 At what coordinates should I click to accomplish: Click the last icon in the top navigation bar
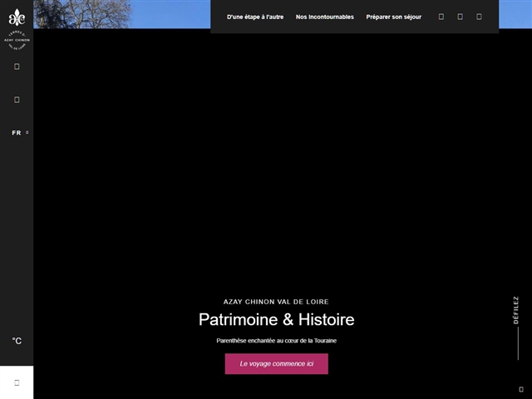[x=480, y=17]
